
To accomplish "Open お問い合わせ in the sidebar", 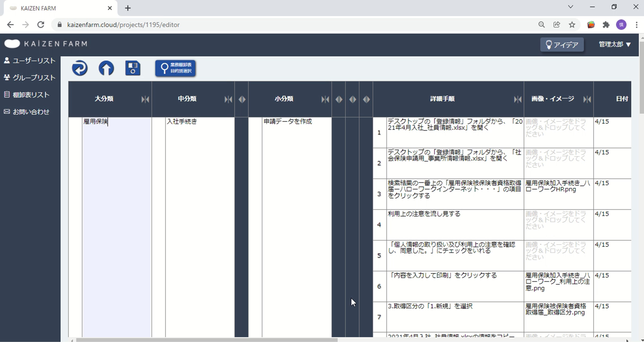I will click(x=27, y=112).
